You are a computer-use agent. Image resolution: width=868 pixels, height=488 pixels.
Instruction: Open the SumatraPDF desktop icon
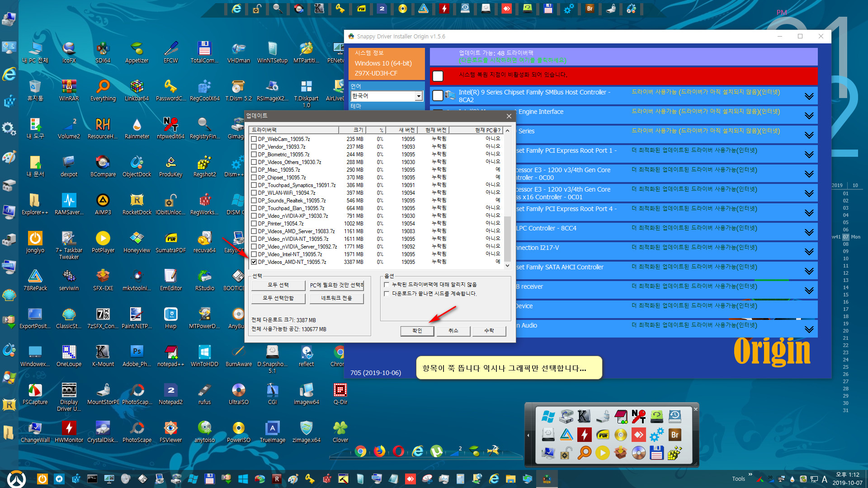click(x=170, y=242)
